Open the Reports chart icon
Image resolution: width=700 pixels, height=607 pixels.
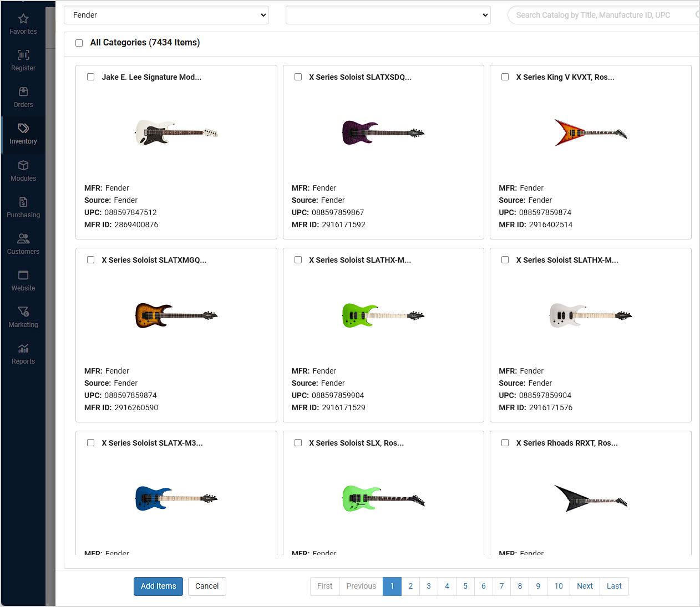(x=23, y=348)
